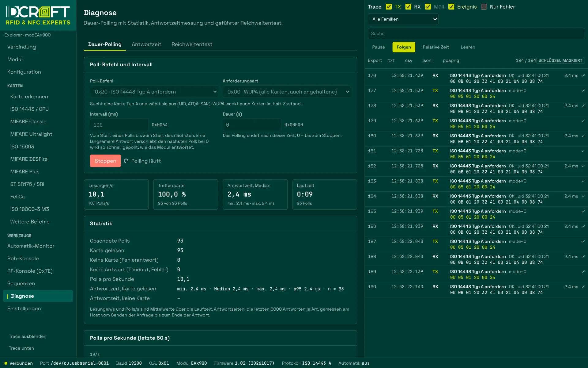Screen dimensions: 588x368
Task: Click the Polling läuft spinner icon
Action: pos(126,161)
